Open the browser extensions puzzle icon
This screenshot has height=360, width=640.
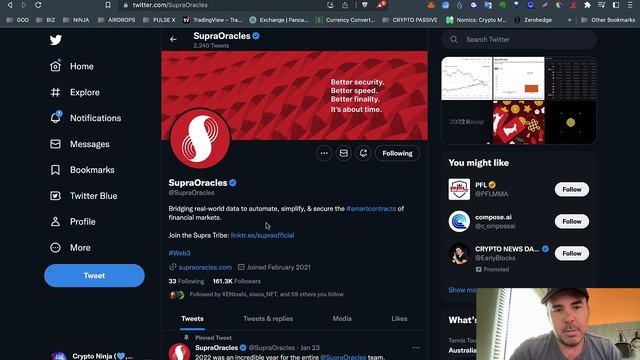587,5
